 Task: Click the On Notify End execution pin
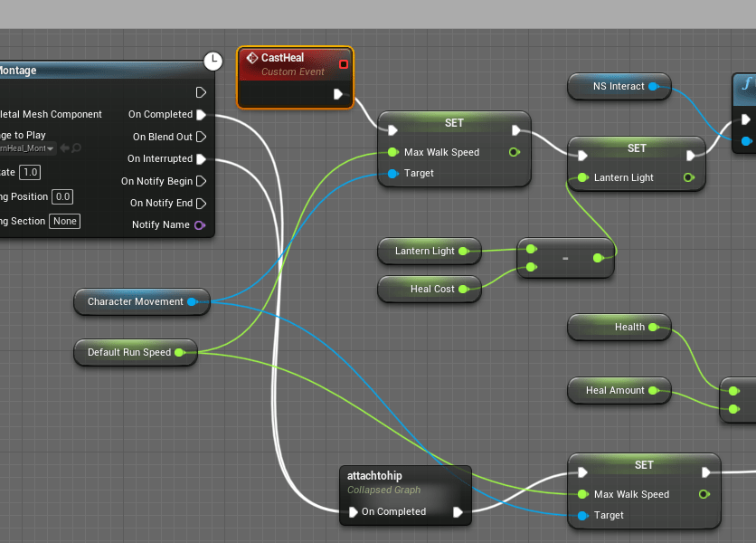click(201, 203)
